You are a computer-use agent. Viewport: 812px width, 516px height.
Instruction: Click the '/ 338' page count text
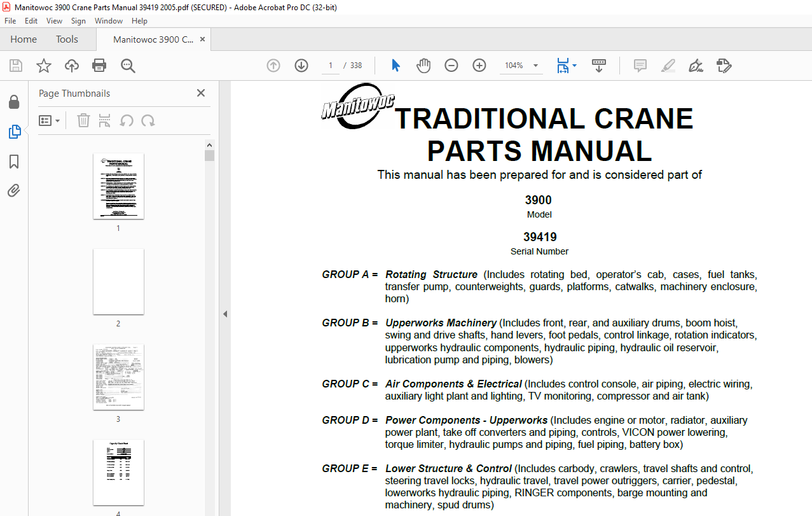click(x=352, y=66)
